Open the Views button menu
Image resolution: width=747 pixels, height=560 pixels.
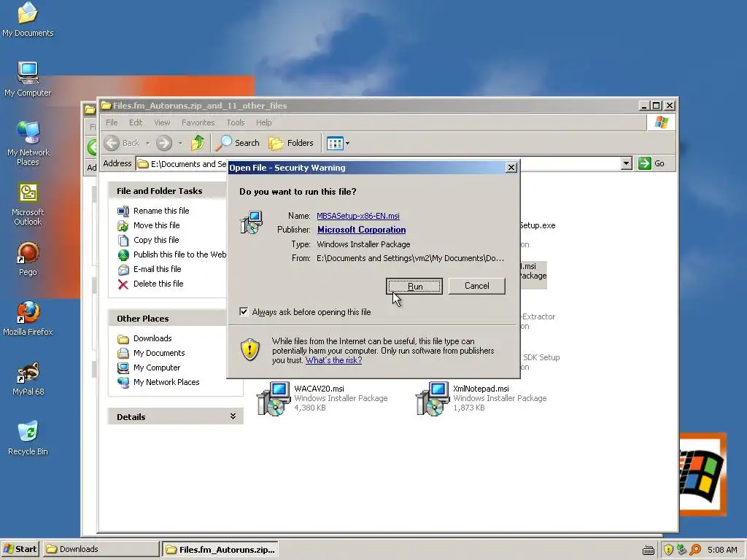pyautogui.click(x=338, y=143)
